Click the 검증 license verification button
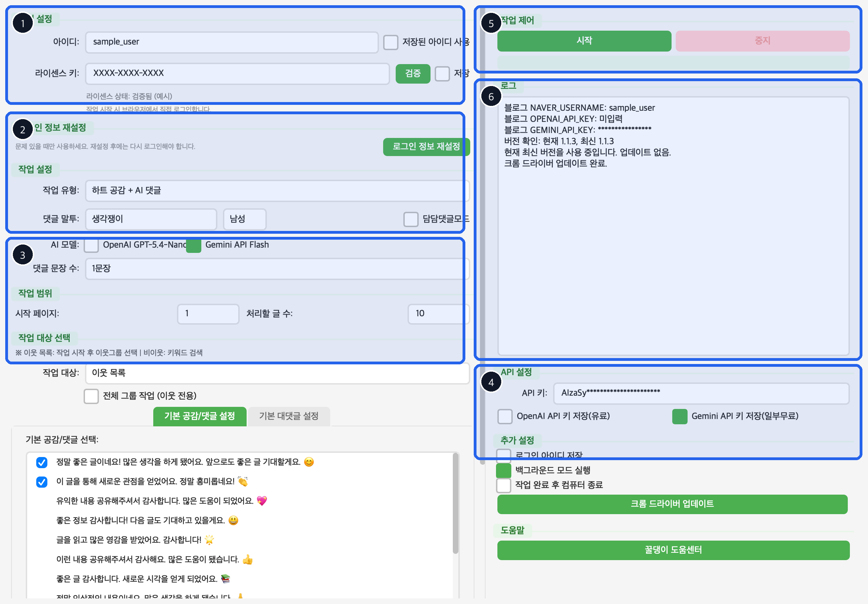 click(412, 74)
